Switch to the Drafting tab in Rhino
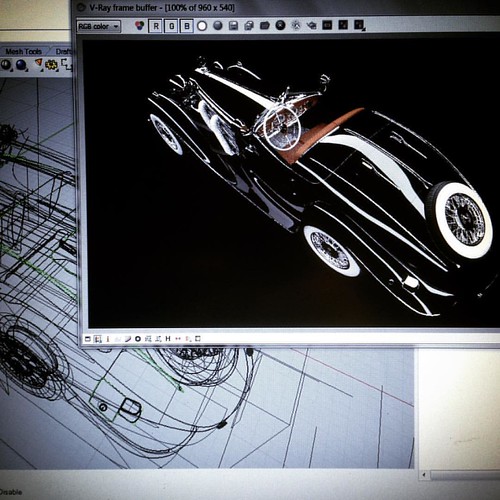This screenshot has height=500, width=500. pyautogui.click(x=63, y=51)
